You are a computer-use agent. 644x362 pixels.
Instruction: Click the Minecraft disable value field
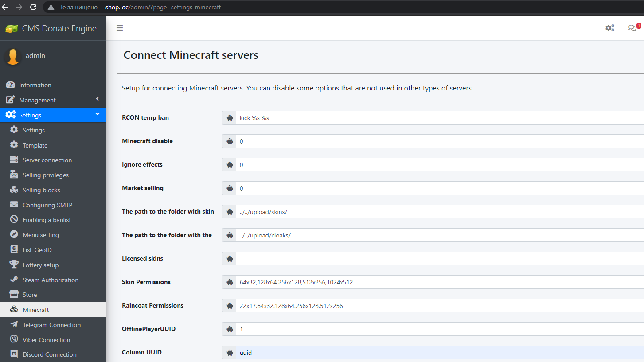click(x=439, y=141)
